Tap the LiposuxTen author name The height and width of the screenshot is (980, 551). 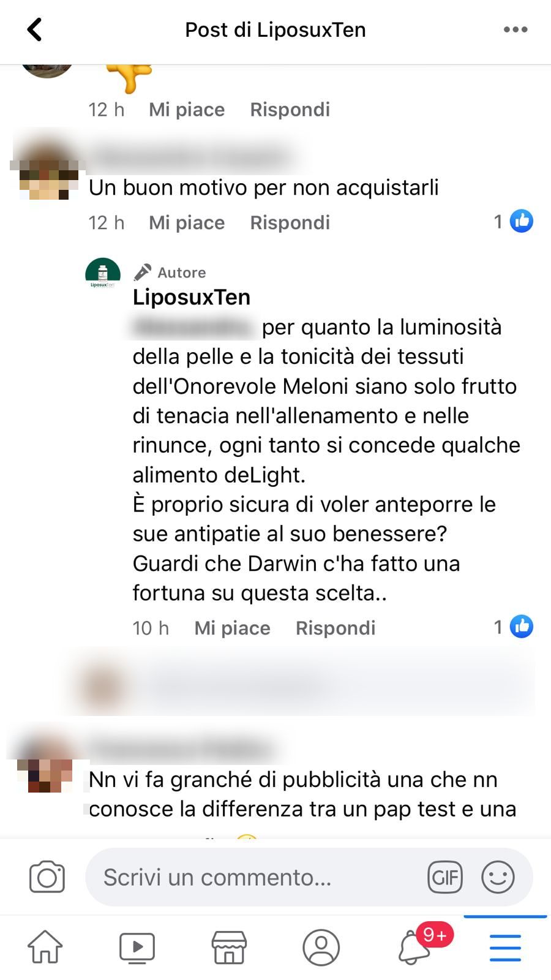tap(192, 297)
